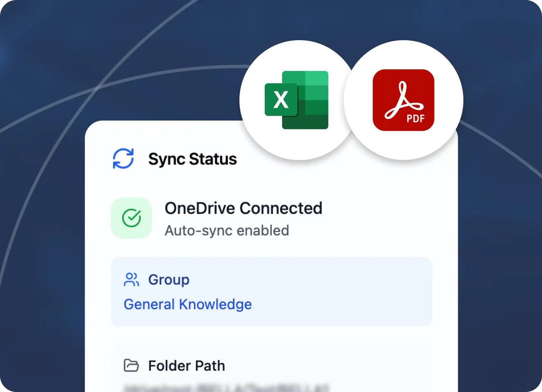Screen dimensions: 542x392
Task: Open the General Knowledge group link
Action: [188, 304]
